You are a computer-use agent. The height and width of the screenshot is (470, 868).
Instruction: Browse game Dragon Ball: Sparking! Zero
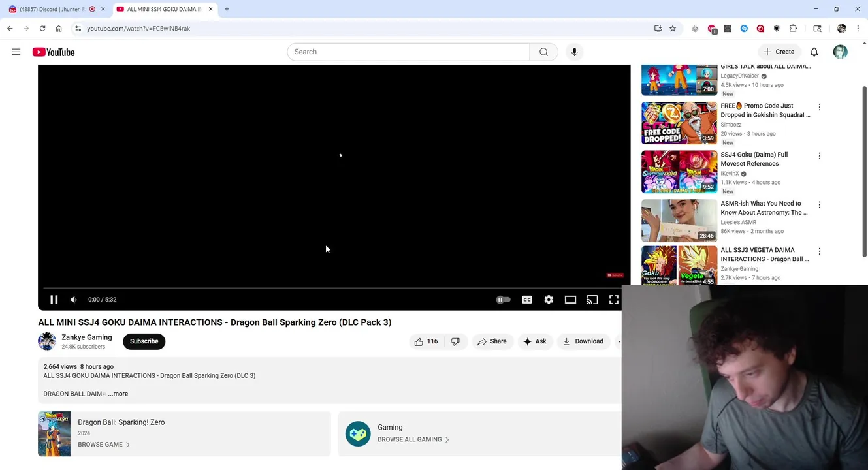pyautogui.click(x=104, y=445)
